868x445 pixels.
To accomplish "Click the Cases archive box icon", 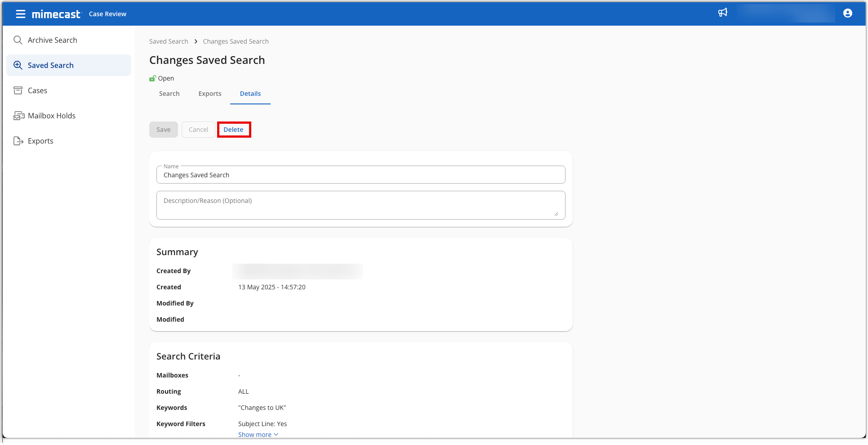I will (x=18, y=90).
